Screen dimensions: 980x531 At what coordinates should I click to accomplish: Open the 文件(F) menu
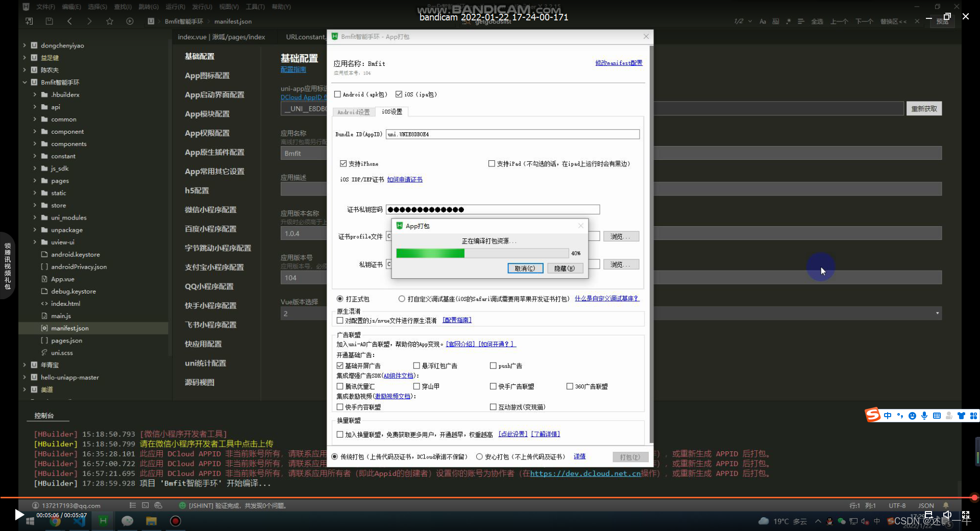click(45, 7)
